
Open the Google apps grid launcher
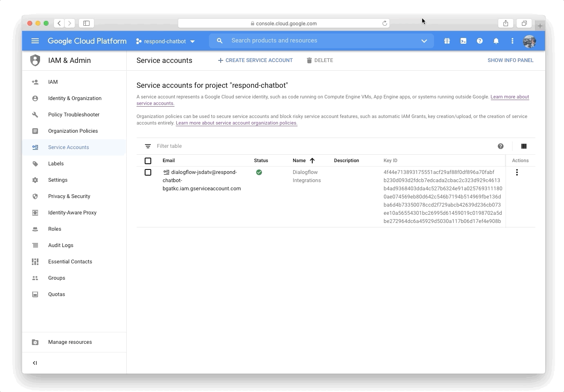pyautogui.click(x=447, y=41)
